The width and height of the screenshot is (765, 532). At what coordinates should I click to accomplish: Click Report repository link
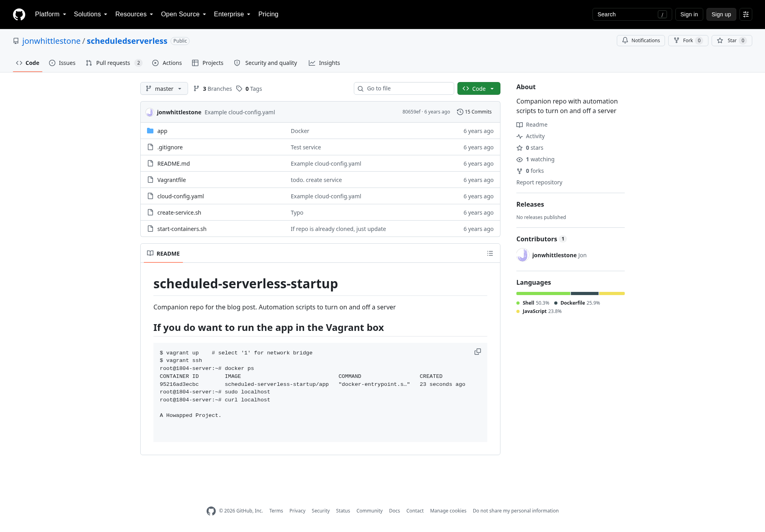coord(539,182)
